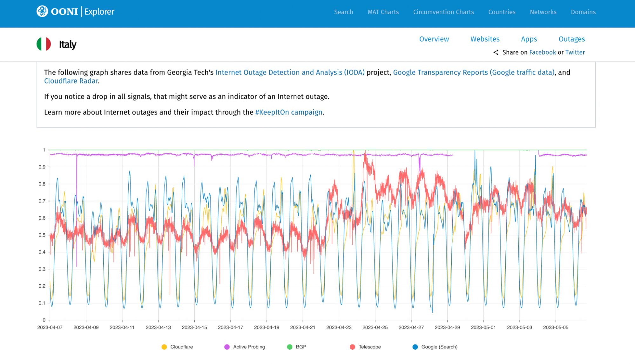
Task: Click the share icon next to Share on
Action: tap(496, 52)
